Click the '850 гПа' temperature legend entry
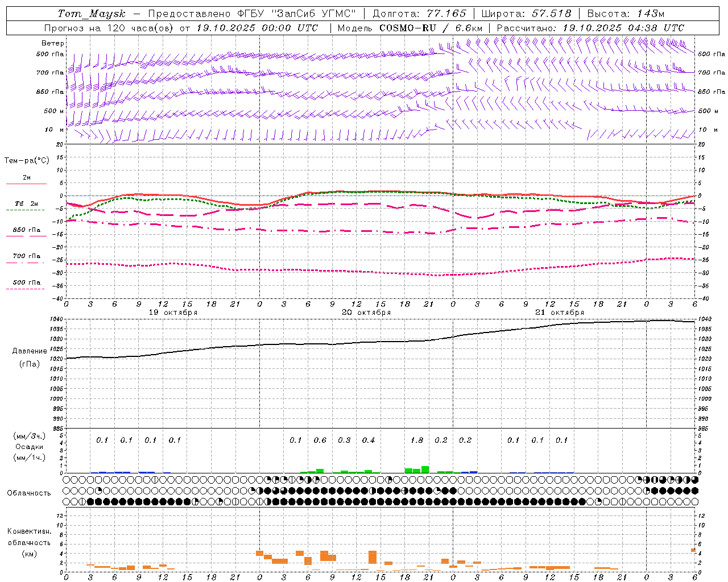The height and width of the screenshot is (582, 728). [x=27, y=230]
